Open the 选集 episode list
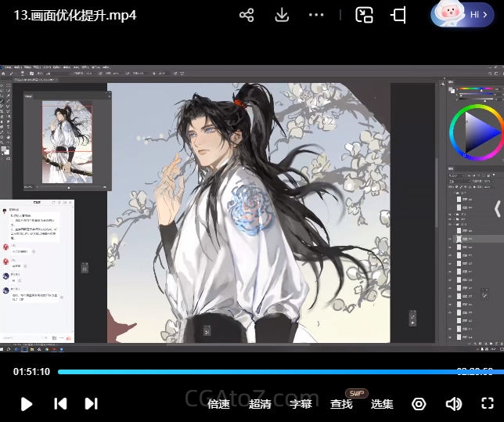 382,404
